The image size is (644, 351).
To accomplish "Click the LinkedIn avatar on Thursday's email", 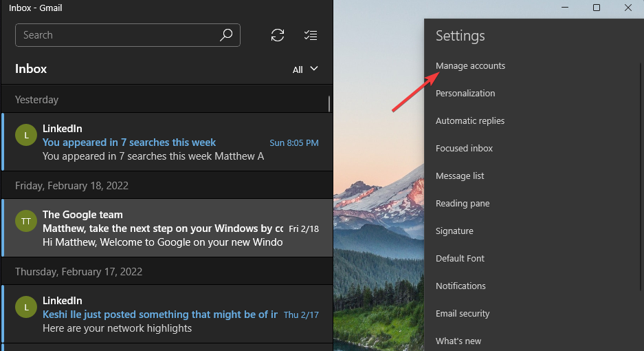I will 26,307.
